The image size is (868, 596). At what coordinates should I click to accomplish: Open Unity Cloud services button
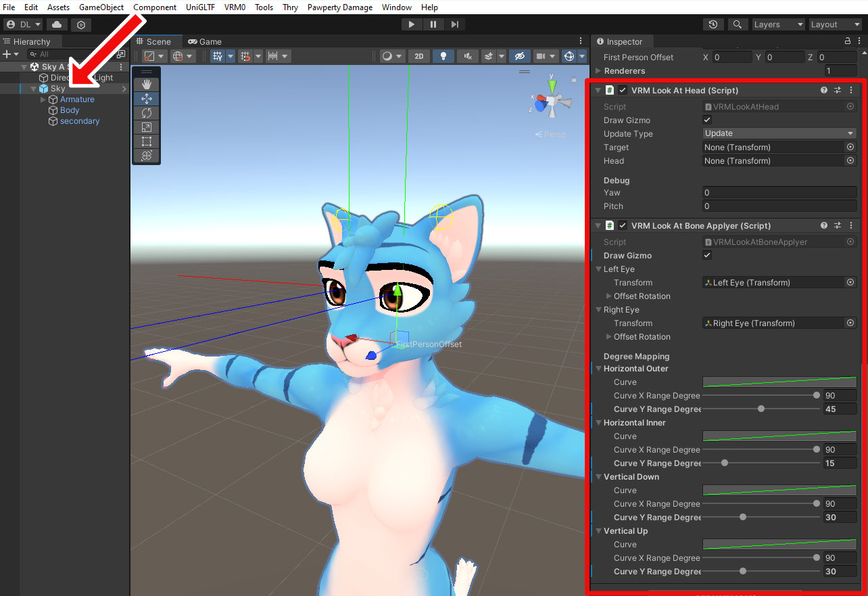(57, 24)
